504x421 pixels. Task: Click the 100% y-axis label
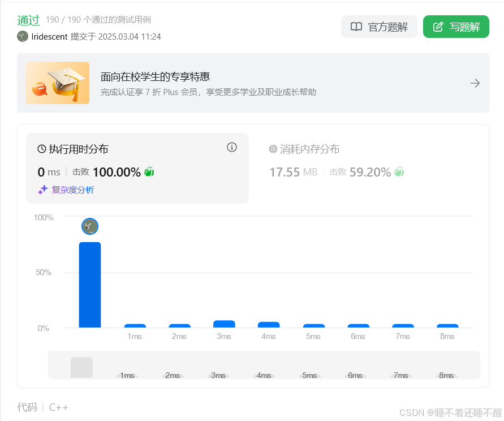44,217
